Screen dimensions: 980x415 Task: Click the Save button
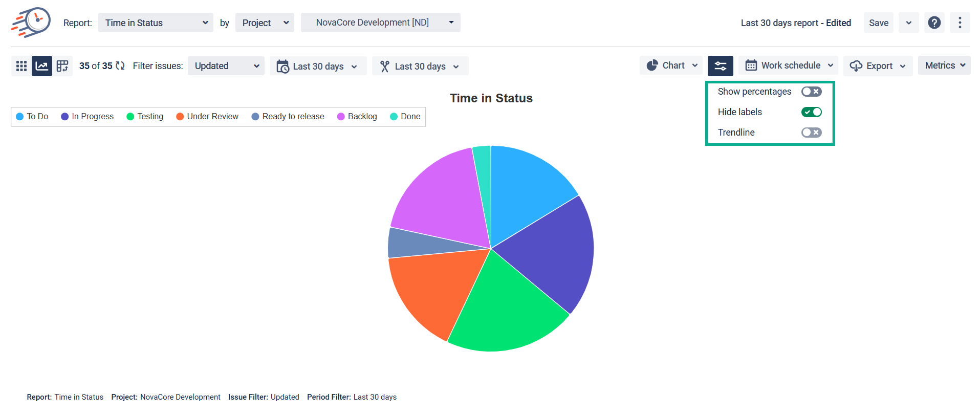pyautogui.click(x=878, y=23)
